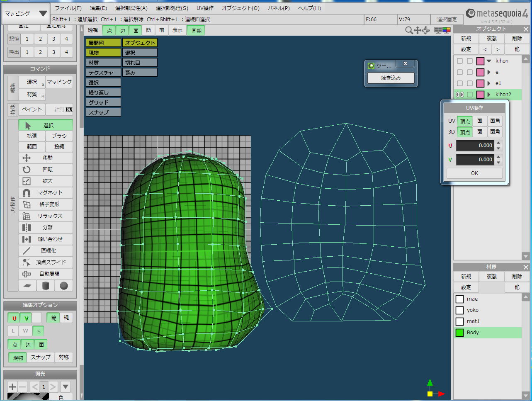The width and height of the screenshot is (532, 401).
Task: Increase the U value stepper up
Action: tap(498, 143)
